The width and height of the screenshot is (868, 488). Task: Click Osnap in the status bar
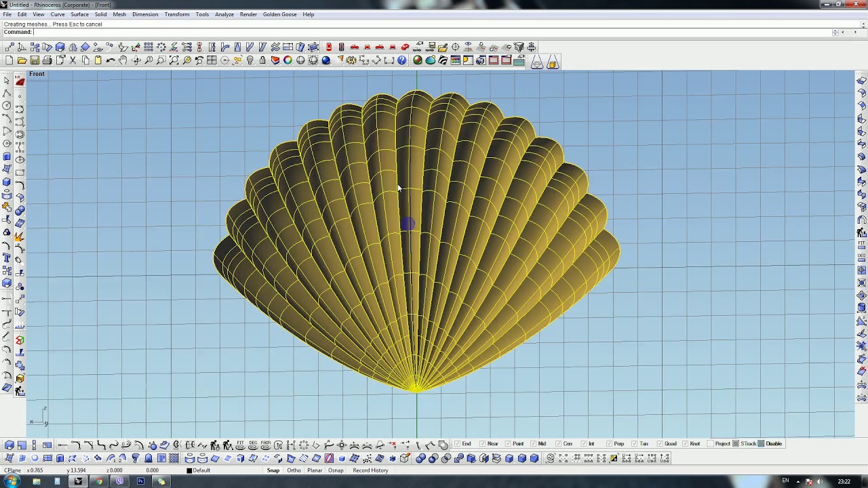pyautogui.click(x=336, y=470)
